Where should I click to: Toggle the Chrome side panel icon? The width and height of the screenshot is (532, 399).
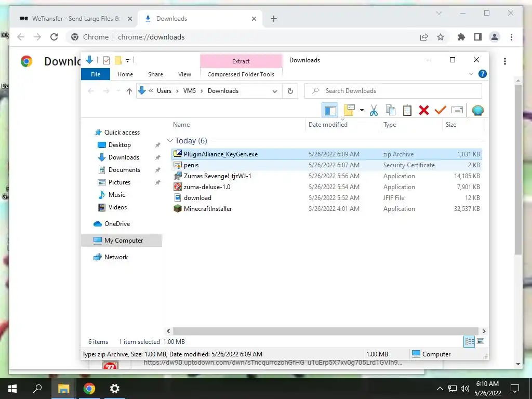click(478, 37)
